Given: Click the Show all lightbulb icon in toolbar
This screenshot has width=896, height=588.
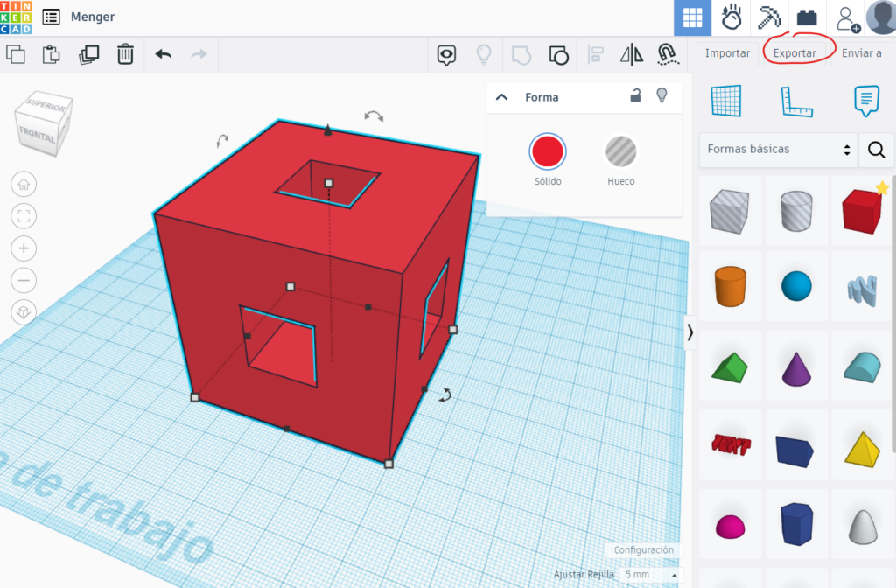Looking at the screenshot, I should click(x=484, y=55).
